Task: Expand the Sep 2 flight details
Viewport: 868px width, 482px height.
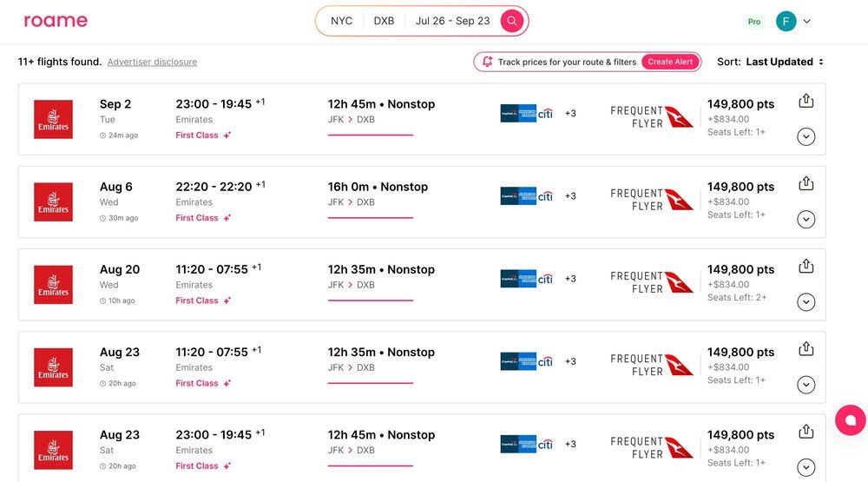Action: (806, 136)
